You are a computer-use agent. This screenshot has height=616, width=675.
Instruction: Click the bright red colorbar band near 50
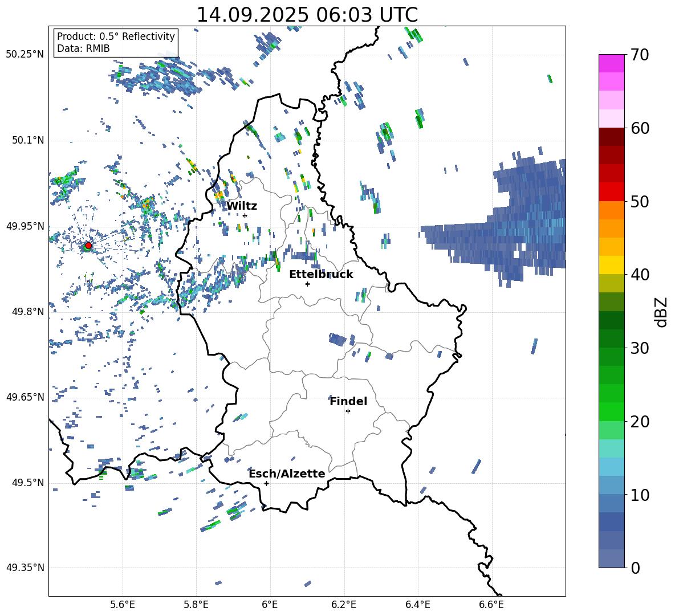[612, 192]
